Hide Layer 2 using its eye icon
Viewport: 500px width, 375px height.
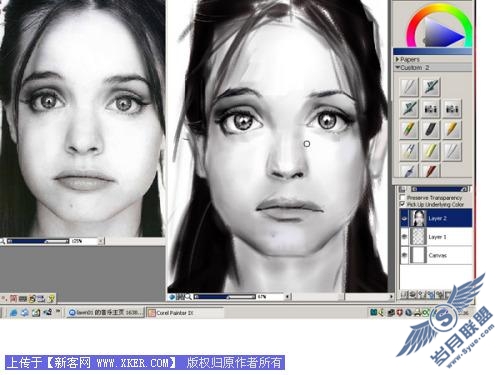pyautogui.click(x=404, y=218)
